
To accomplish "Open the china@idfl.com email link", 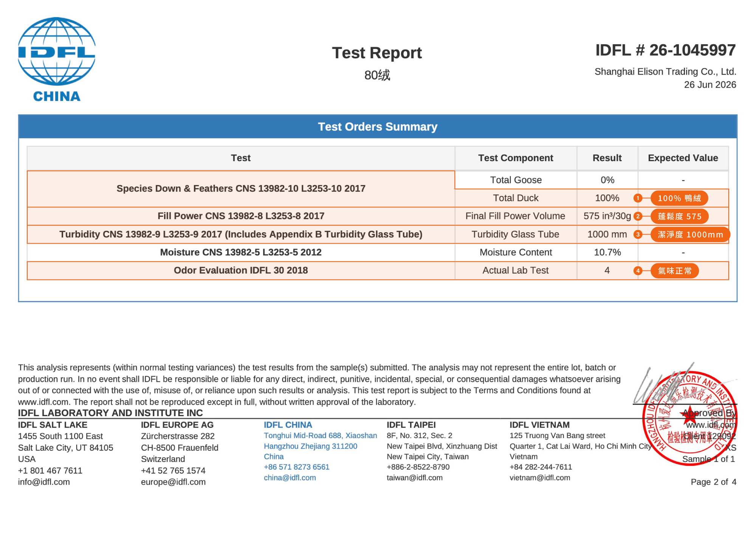I will pyautogui.click(x=290, y=477).
